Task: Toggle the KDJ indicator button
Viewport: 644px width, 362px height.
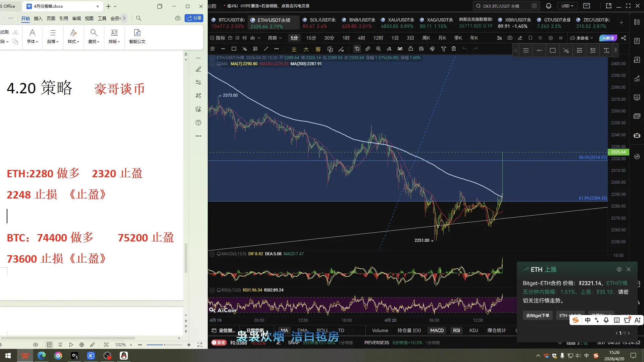Action: tap(474, 330)
